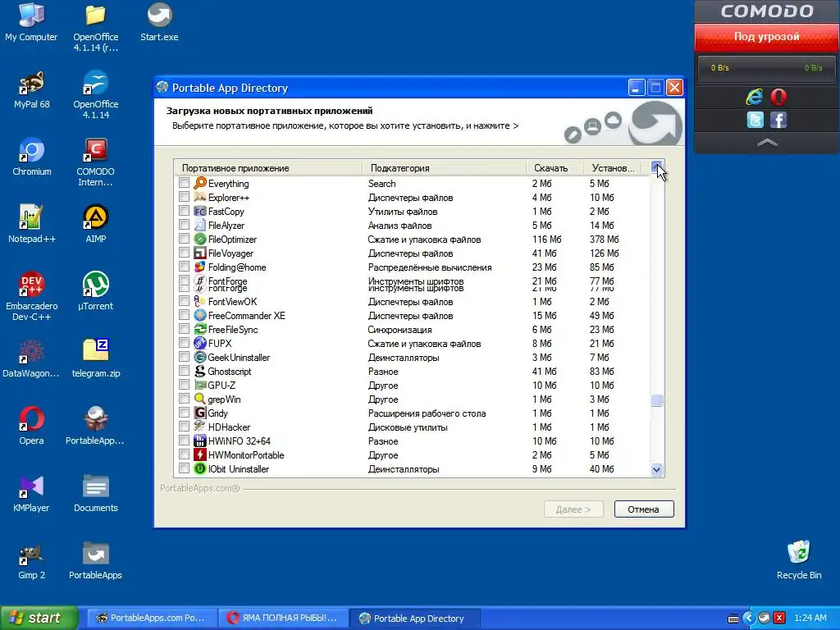The image size is (840, 630).
Task: Click the Под угрозой status button
Action: [x=767, y=37]
